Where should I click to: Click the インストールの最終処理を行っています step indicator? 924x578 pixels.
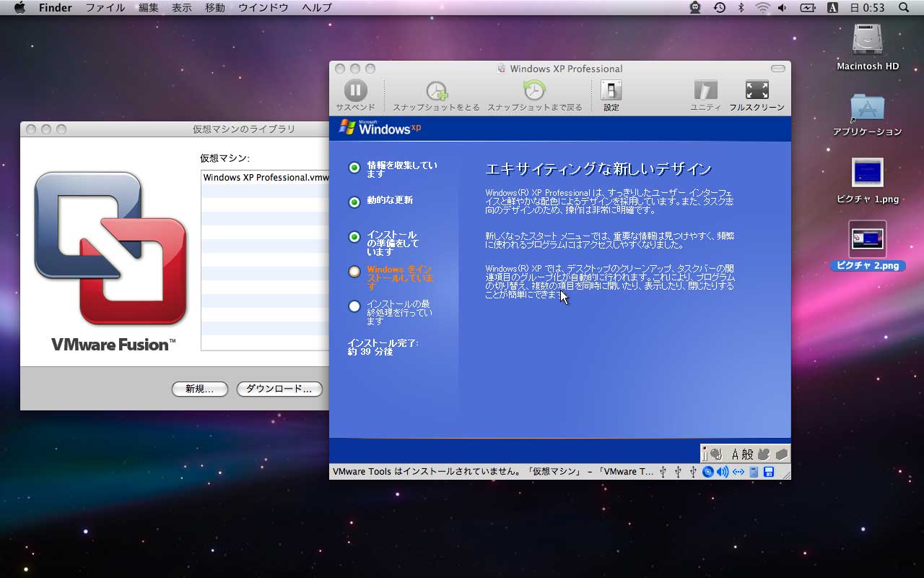point(354,306)
